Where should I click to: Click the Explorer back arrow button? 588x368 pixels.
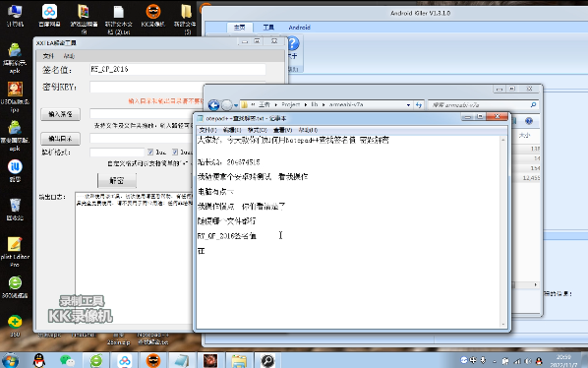click(213, 105)
